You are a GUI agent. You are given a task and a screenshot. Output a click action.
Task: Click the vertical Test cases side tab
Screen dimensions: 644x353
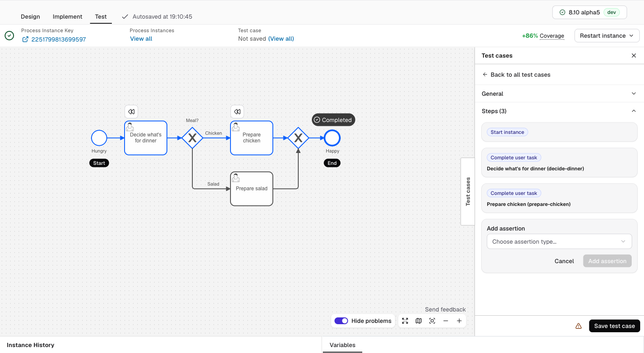pos(468,192)
